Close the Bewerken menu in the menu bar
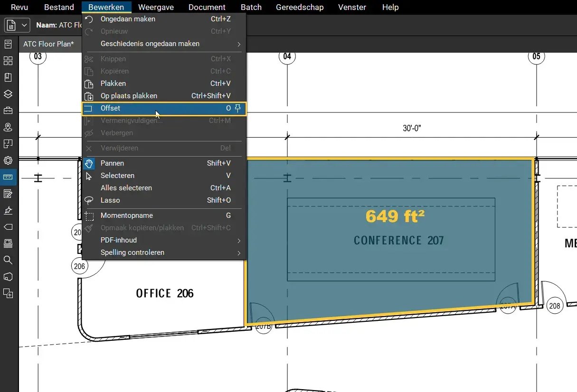The image size is (577, 392). (106, 7)
